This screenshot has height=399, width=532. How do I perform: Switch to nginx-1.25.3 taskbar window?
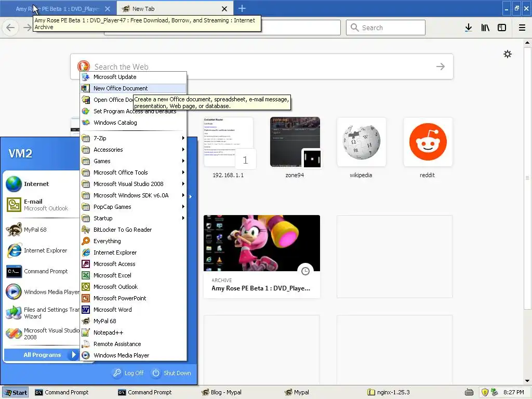(405, 393)
